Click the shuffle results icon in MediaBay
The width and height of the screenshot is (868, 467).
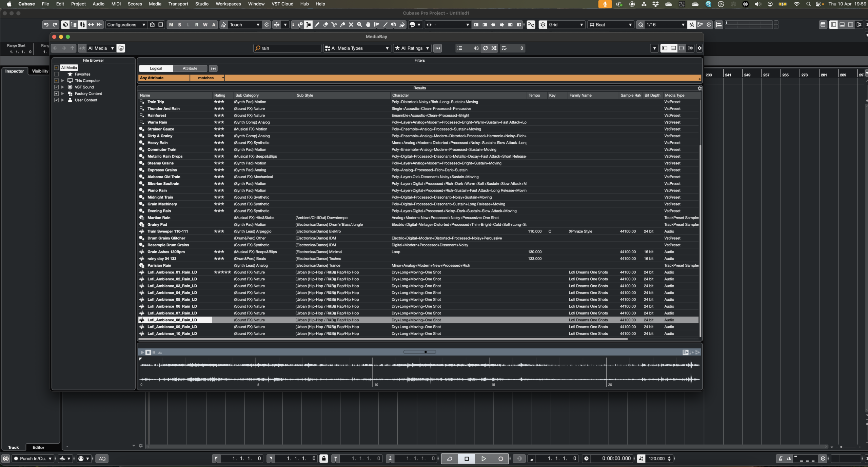pyautogui.click(x=494, y=48)
